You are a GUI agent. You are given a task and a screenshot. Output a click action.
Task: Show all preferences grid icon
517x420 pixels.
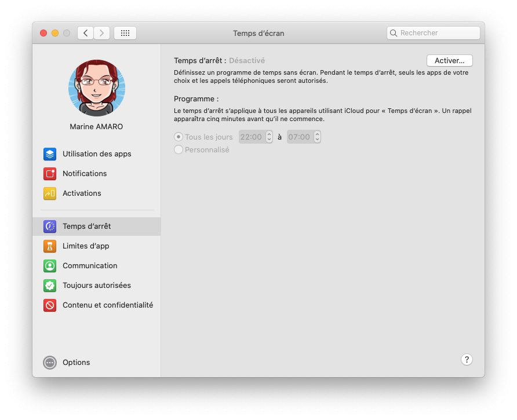125,33
